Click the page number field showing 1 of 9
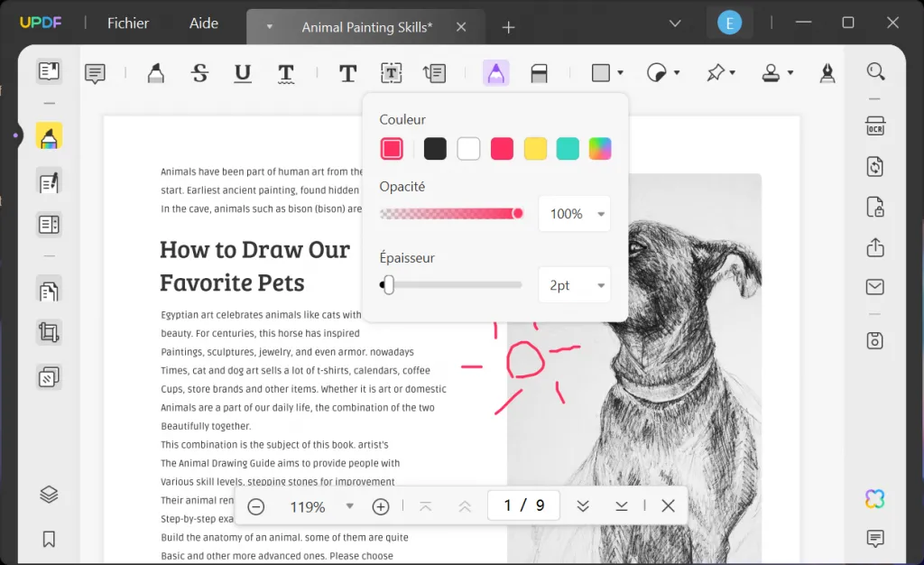Image resolution: width=924 pixels, height=565 pixels. pos(523,505)
